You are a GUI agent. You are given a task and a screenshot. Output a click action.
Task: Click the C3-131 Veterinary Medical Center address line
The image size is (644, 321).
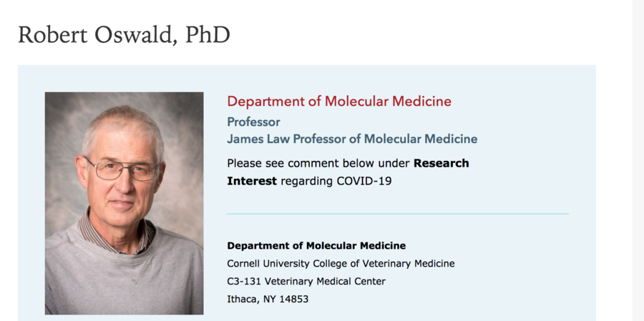pos(306,281)
